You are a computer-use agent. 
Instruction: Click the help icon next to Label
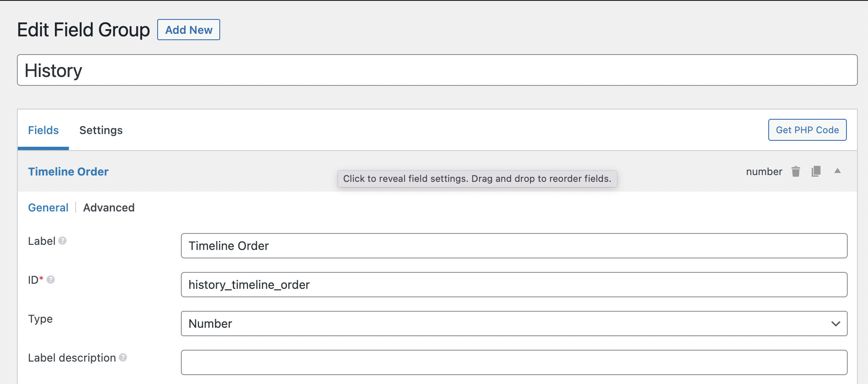pyautogui.click(x=63, y=241)
